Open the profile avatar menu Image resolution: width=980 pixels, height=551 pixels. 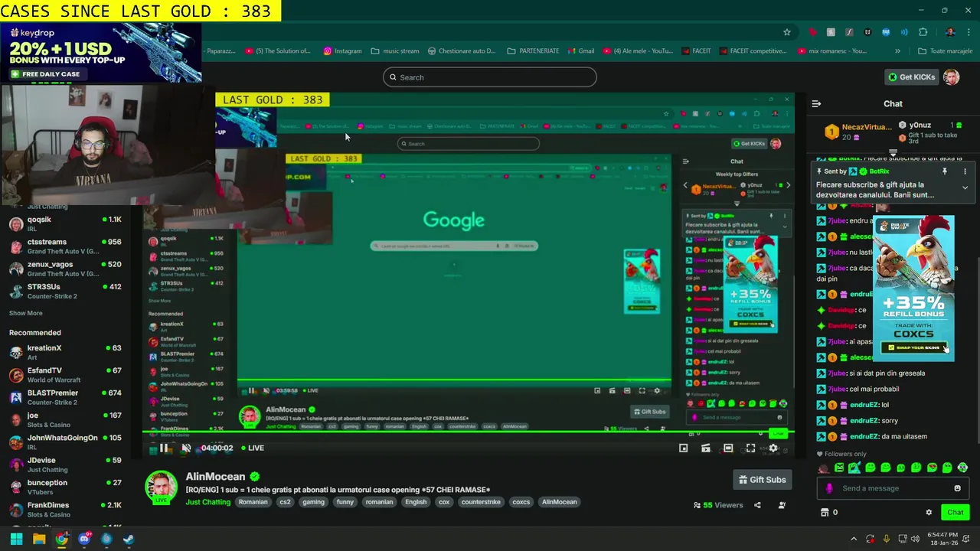951,77
